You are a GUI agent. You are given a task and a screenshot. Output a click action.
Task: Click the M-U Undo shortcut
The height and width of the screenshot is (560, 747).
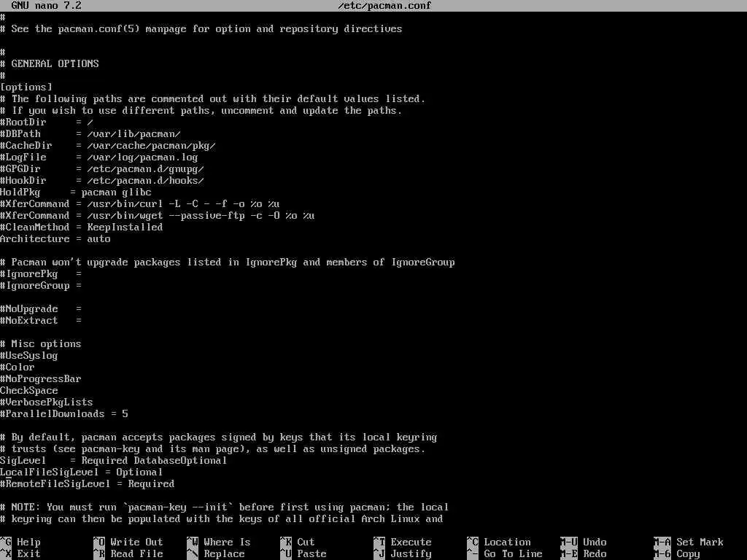584,542
